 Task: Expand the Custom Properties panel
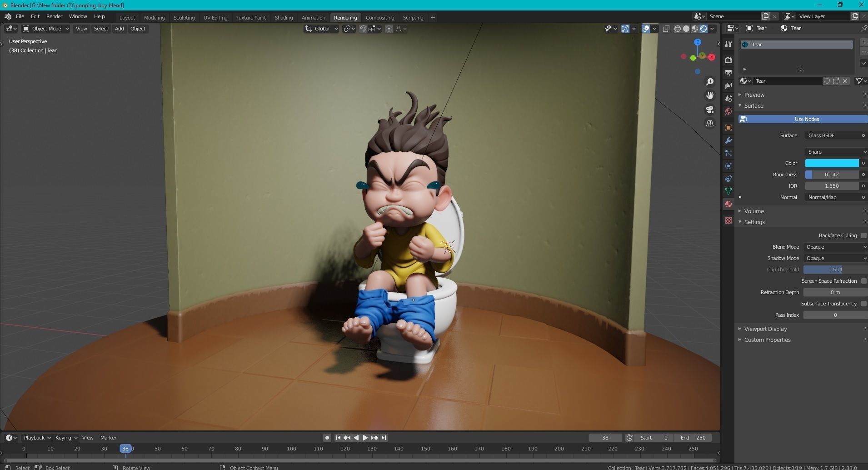[x=767, y=340]
